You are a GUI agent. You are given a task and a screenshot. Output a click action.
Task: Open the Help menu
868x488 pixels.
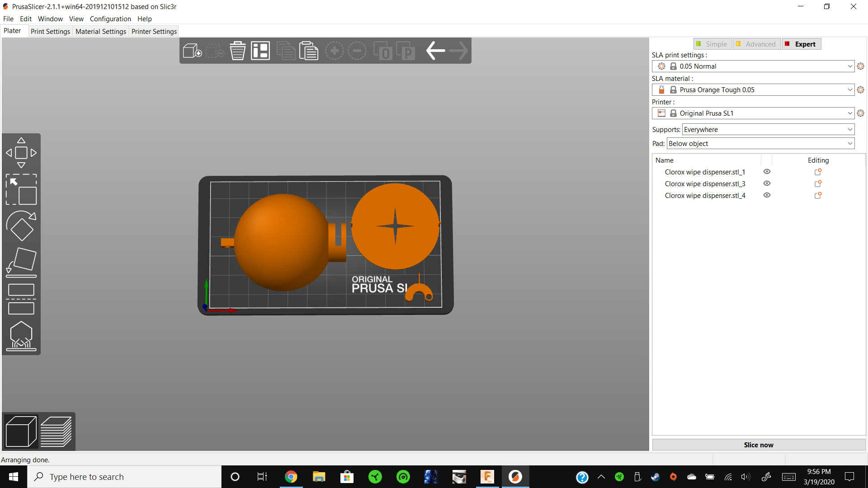(145, 19)
